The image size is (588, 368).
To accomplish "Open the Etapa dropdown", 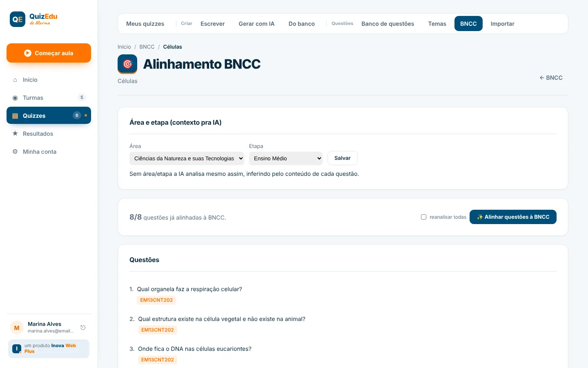I will tap(286, 158).
